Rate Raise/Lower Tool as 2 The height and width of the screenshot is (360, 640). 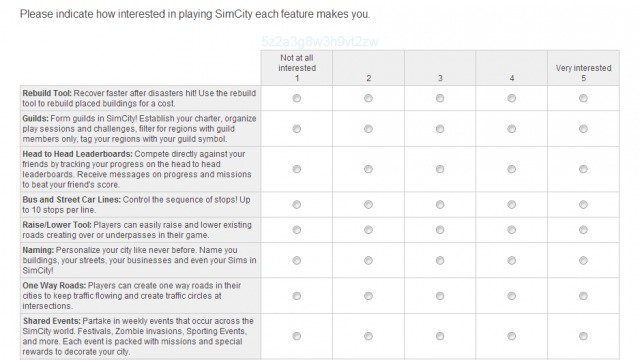click(x=368, y=230)
